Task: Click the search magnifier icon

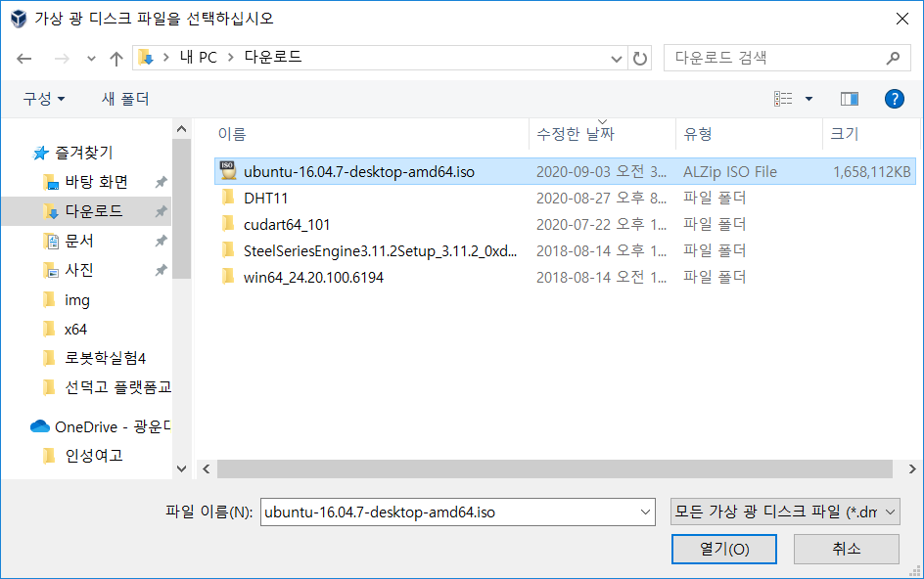Action: tap(893, 58)
